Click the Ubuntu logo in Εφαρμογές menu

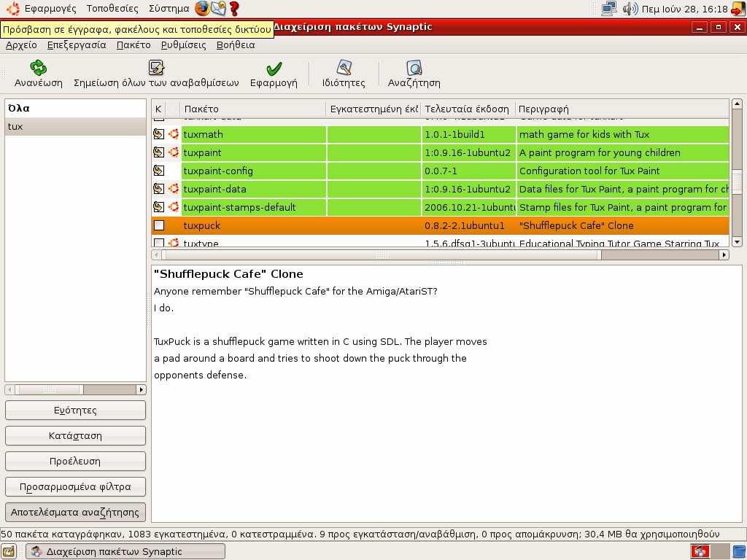[13, 8]
